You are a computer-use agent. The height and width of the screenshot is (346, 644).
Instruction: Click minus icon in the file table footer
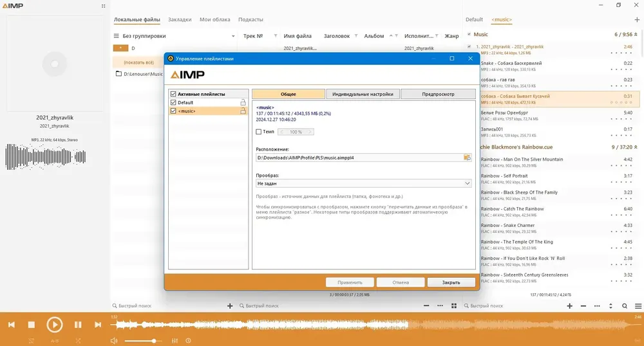point(426,306)
